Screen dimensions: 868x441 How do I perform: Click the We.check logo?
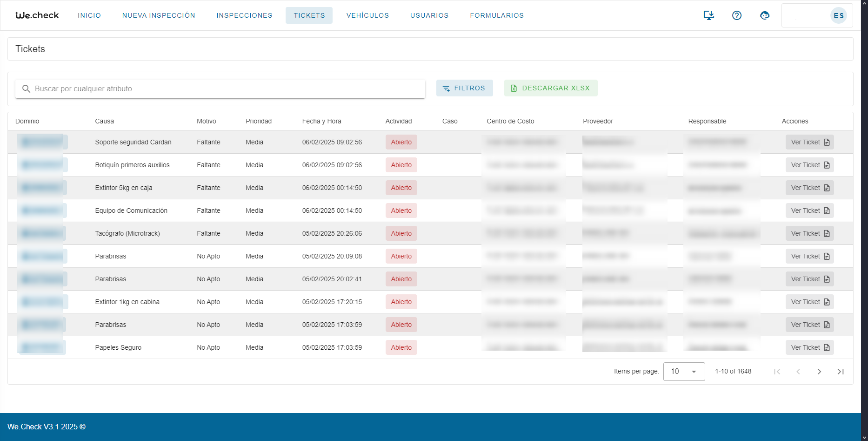pos(37,15)
